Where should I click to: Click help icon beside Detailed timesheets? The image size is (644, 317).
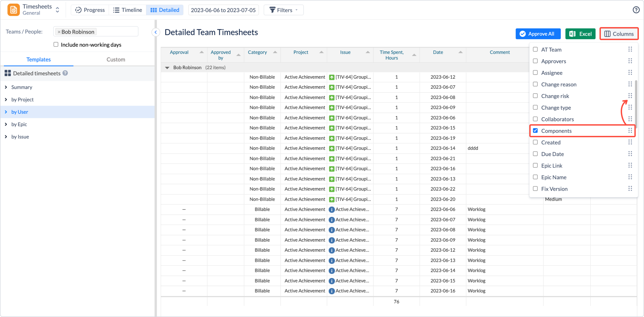coord(65,73)
